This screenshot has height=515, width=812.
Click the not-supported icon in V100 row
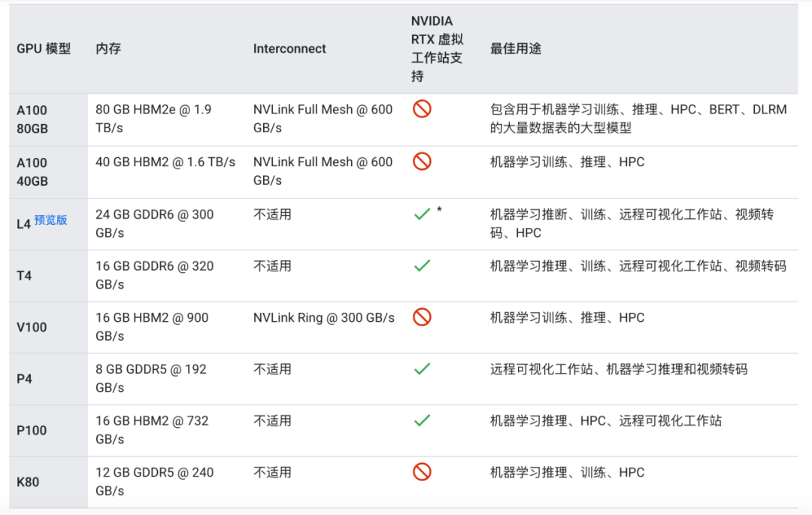[422, 317]
